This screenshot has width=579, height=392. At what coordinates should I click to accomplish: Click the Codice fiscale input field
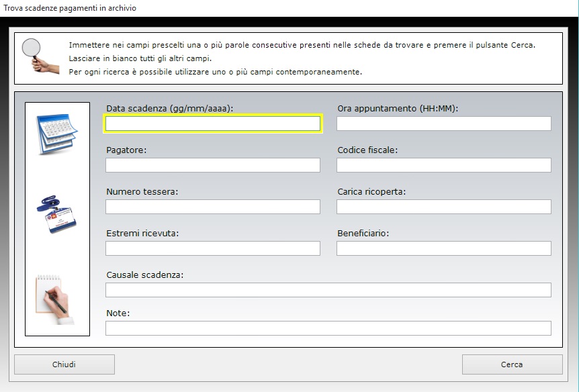point(443,165)
